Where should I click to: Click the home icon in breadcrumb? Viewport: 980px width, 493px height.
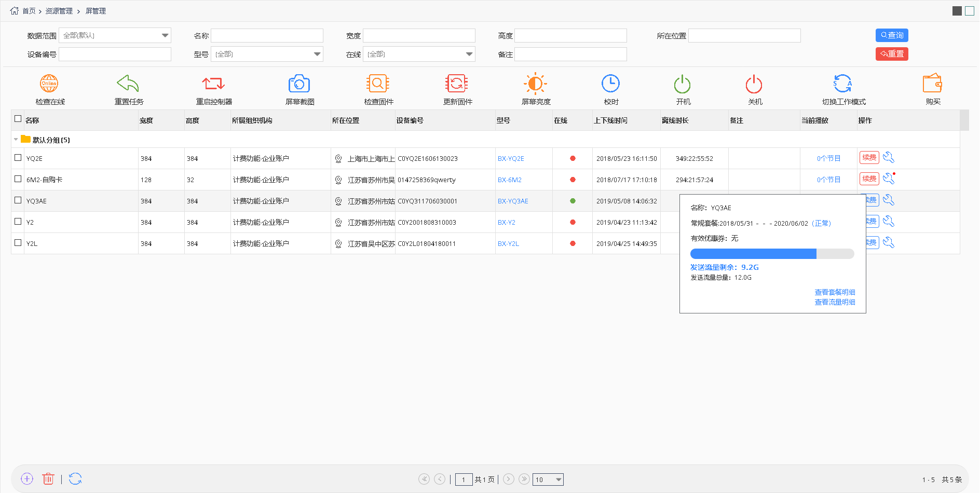tap(14, 10)
